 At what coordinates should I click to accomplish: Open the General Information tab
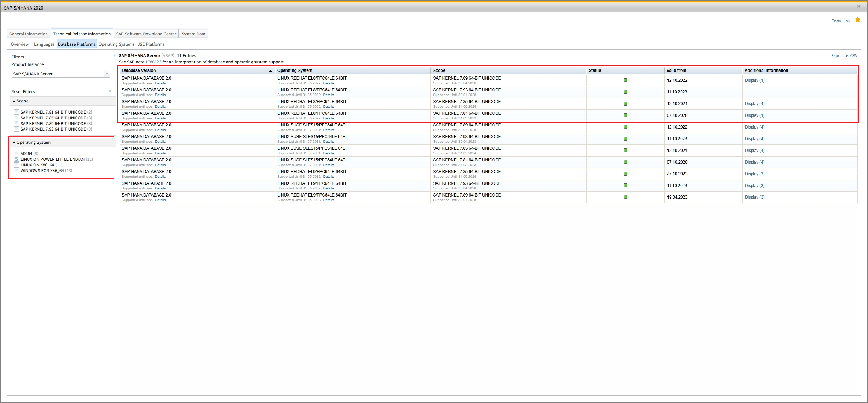point(28,34)
